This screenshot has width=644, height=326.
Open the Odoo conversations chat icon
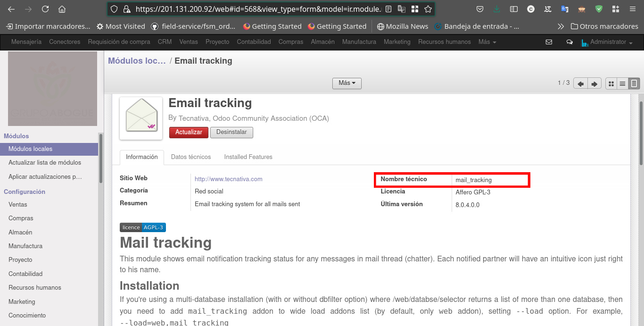click(570, 42)
